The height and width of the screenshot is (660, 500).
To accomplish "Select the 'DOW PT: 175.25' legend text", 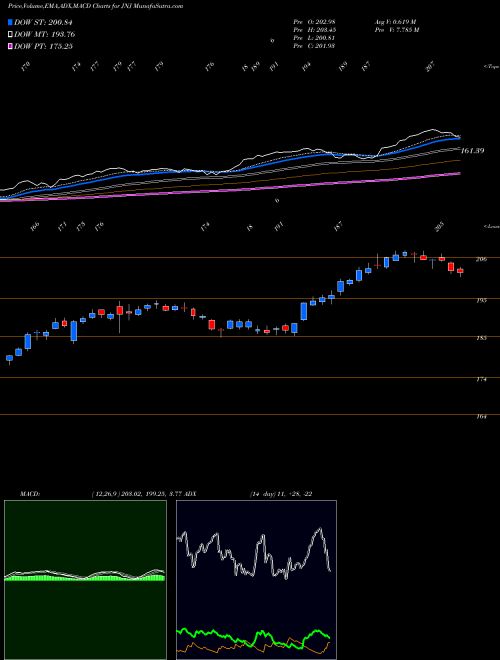I will tap(43, 46).
